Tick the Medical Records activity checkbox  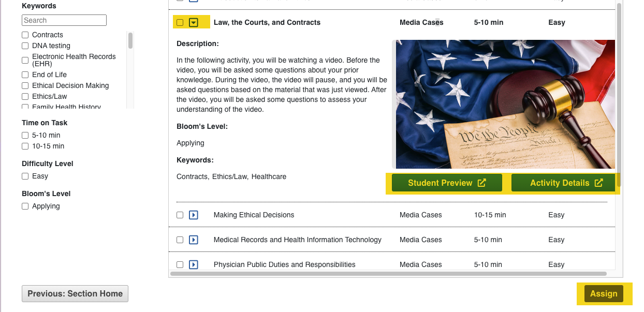pos(180,240)
